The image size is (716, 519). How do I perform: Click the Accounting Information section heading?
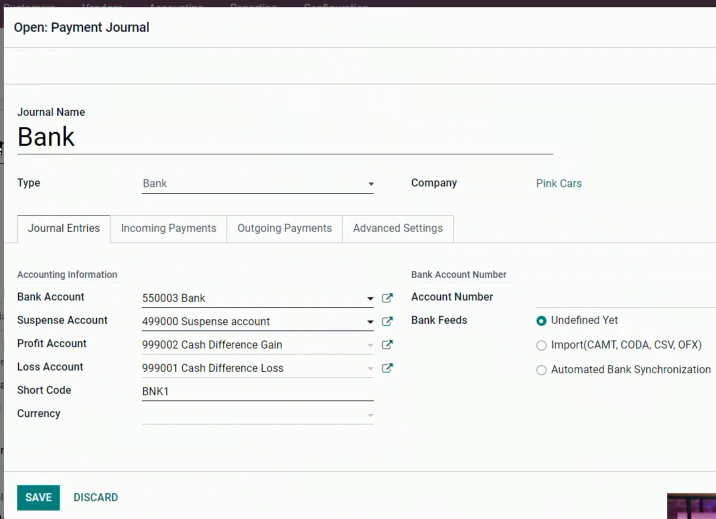pyautogui.click(x=67, y=274)
